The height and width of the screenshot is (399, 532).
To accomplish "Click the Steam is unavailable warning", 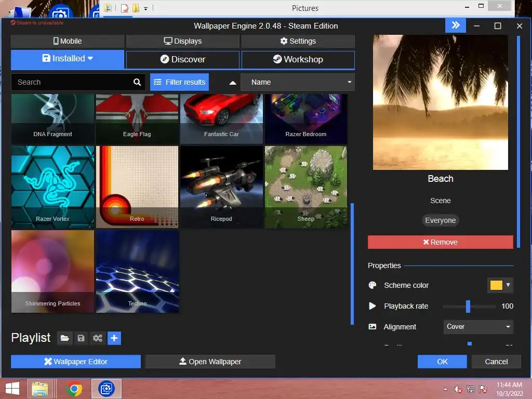I will 37,23.
